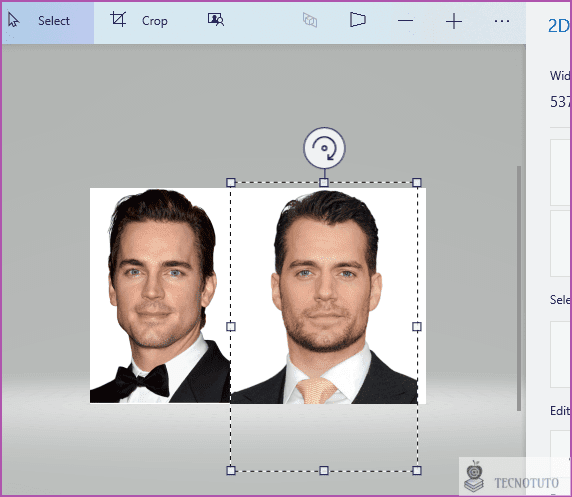Grab the selection's upper-left corner handle
Viewport: 572px width, 497px height.
click(x=231, y=182)
